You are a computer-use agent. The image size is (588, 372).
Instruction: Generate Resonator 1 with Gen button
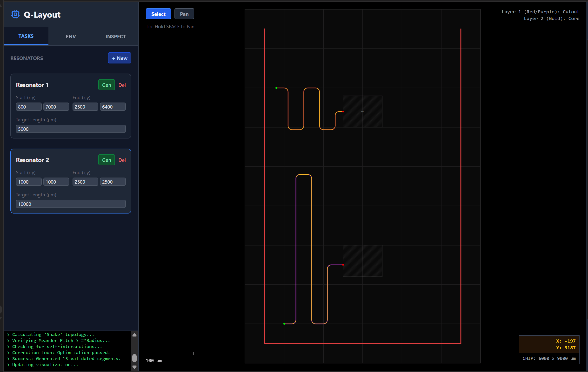click(x=107, y=85)
